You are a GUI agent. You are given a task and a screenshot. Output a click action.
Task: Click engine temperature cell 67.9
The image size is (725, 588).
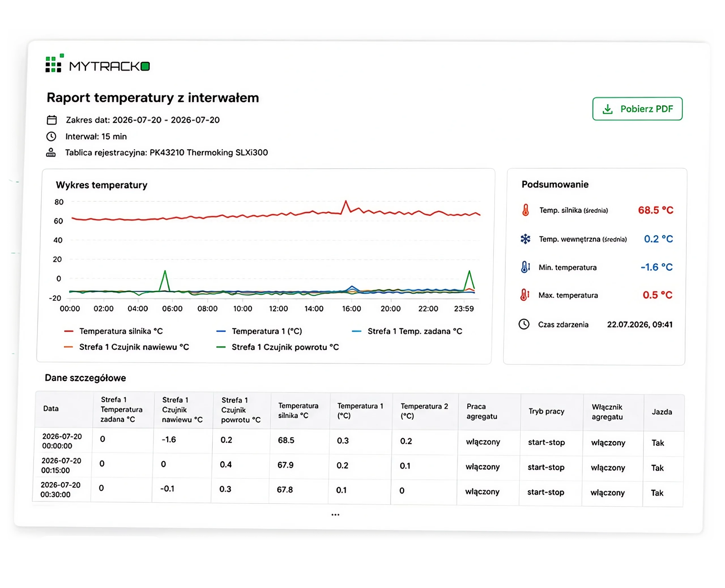pos(285,465)
